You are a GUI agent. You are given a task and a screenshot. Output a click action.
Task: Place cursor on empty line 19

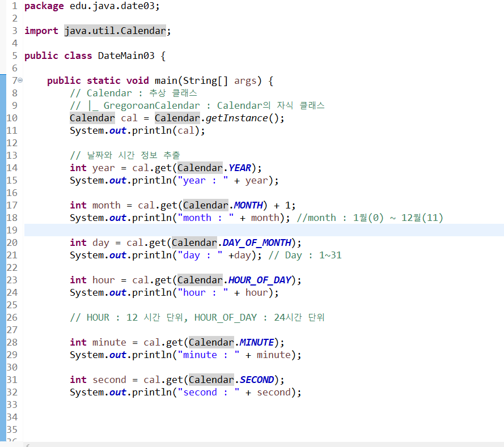pyautogui.click(x=264, y=230)
